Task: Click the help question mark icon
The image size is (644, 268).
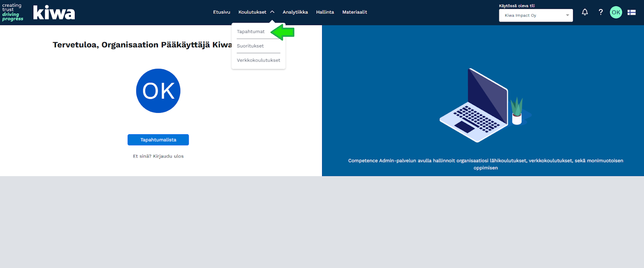Action: pyautogui.click(x=601, y=12)
